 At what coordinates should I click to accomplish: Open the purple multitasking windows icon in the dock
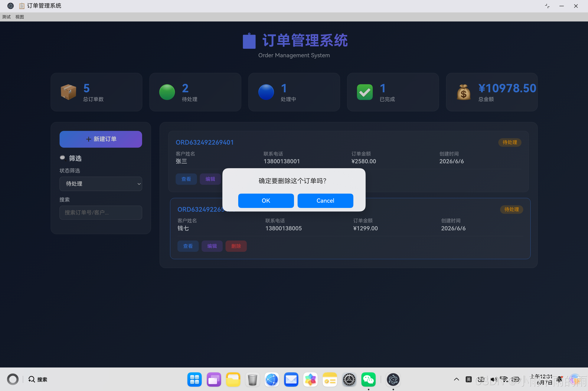click(214, 380)
